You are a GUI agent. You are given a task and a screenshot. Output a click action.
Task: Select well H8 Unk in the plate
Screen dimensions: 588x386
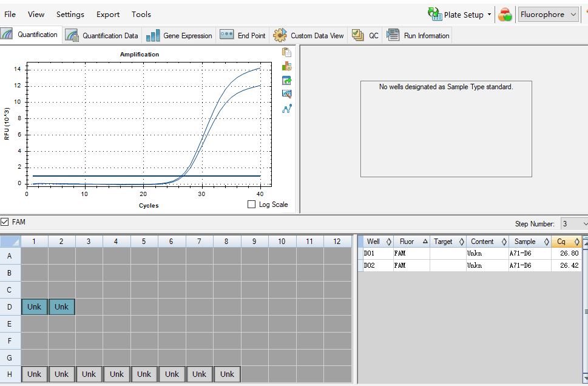[x=227, y=374]
